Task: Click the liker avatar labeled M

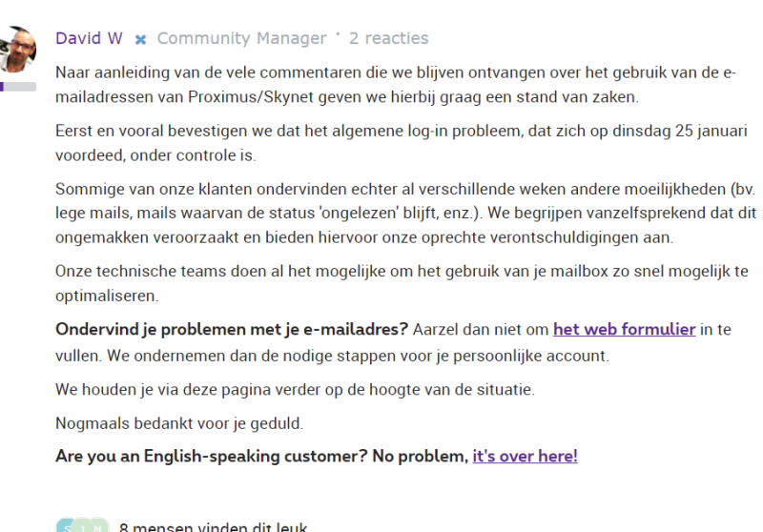Action: 98,525
